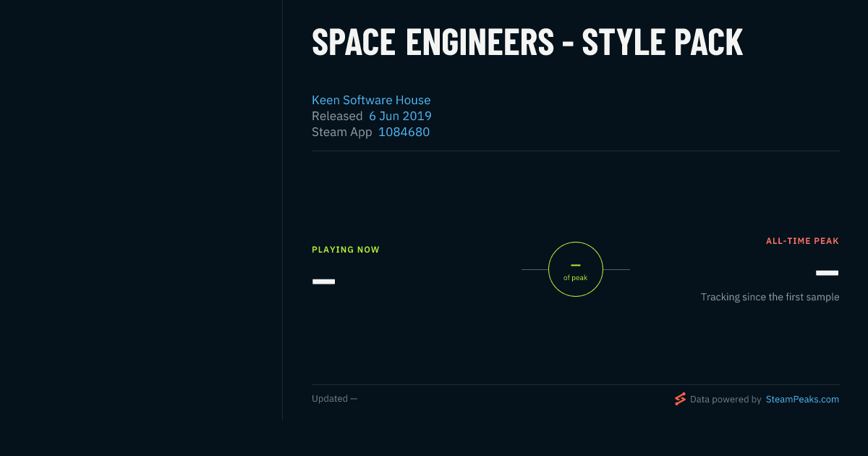Viewport: 868px width, 456px height.
Task: Click the Steam App label
Action: 342,132
